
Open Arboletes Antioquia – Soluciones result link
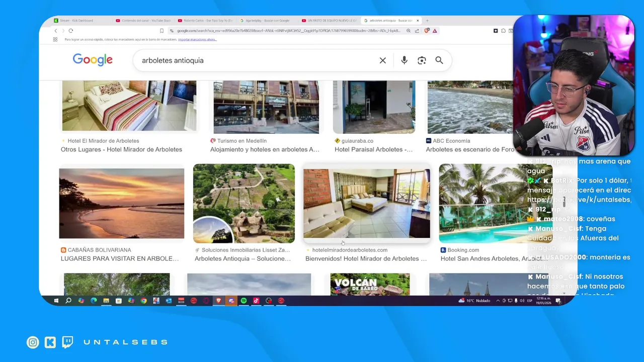(x=243, y=258)
